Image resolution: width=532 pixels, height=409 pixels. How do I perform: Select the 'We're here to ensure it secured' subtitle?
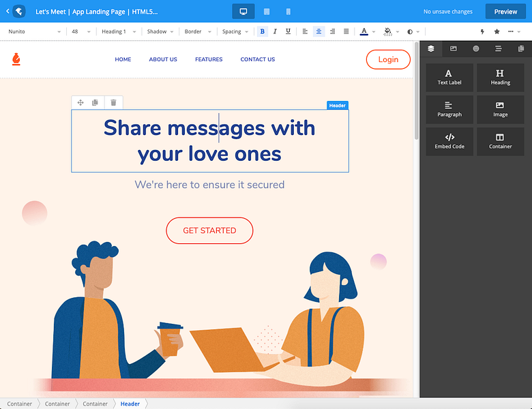tap(209, 185)
